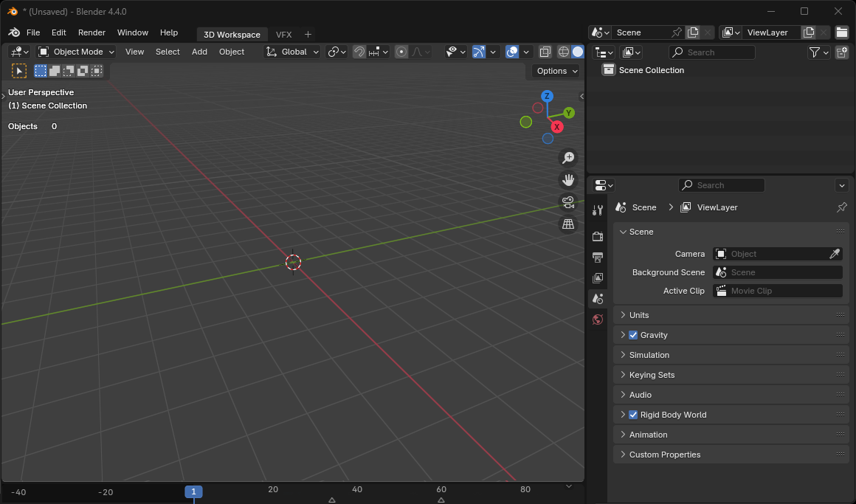Toggle the Gravity checkbox
The width and height of the screenshot is (856, 504).
[633, 335]
